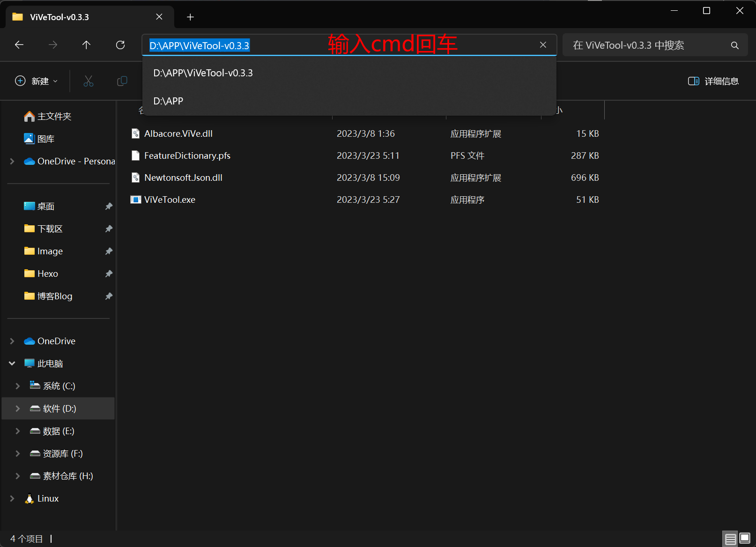Screen dimensions: 756x547
Task: Expand 软件 (D:) drive
Action: point(18,408)
